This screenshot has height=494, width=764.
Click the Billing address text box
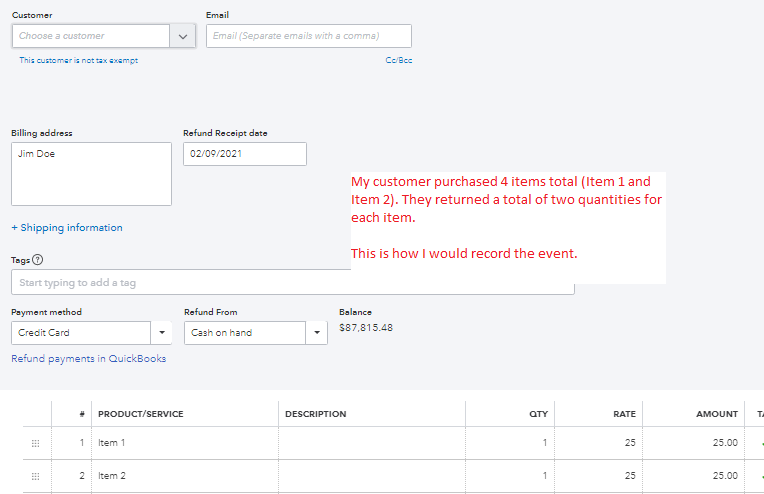coord(91,174)
